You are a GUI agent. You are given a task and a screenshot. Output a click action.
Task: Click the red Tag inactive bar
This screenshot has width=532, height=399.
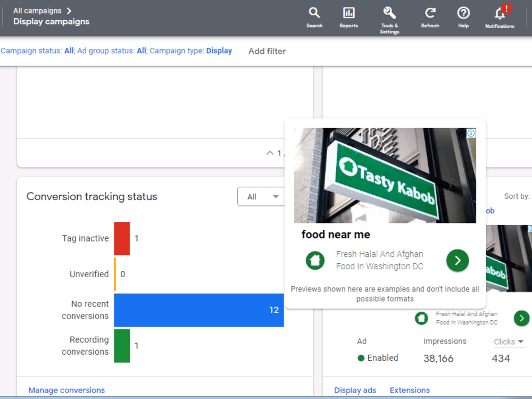click(x=122, y=238)
